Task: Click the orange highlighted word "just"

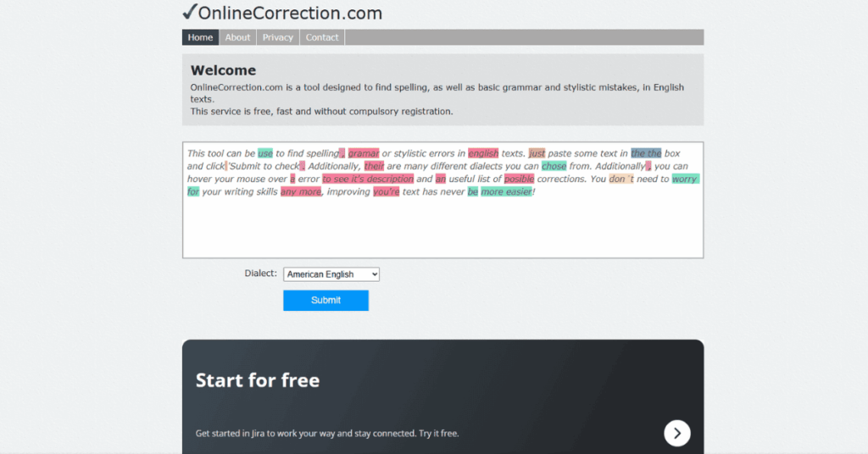Action: (x=537, y=153)
